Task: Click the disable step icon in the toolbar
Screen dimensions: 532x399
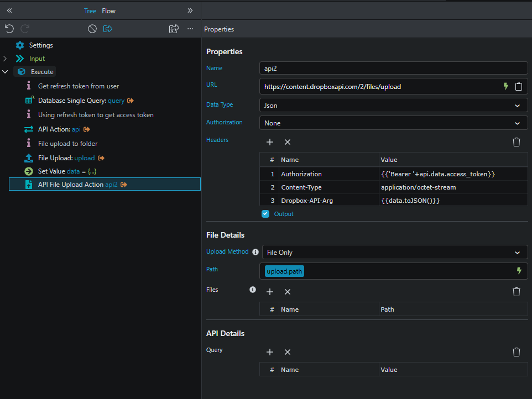Action: (92, 29)
